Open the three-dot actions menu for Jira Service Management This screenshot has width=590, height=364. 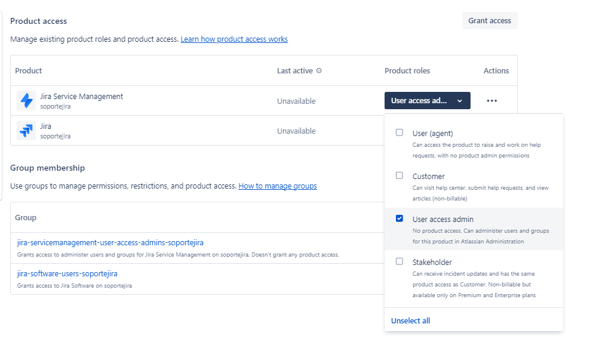pos(491,101)
